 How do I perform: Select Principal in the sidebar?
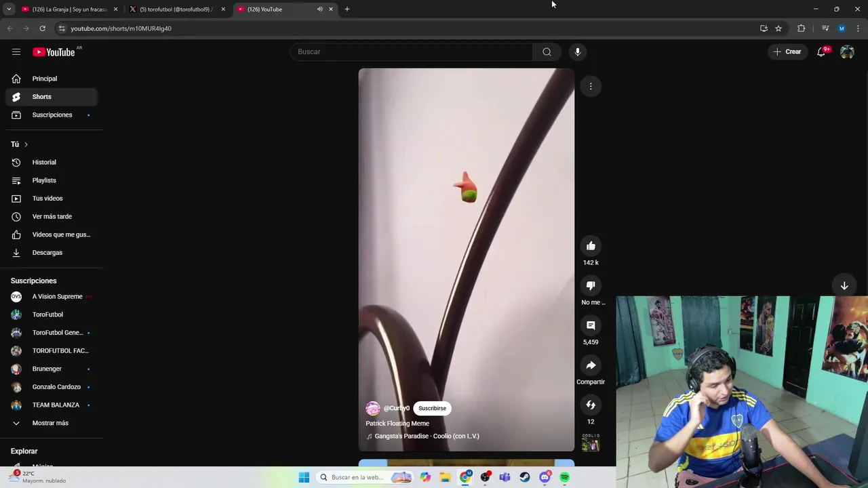tap(52, 79)
